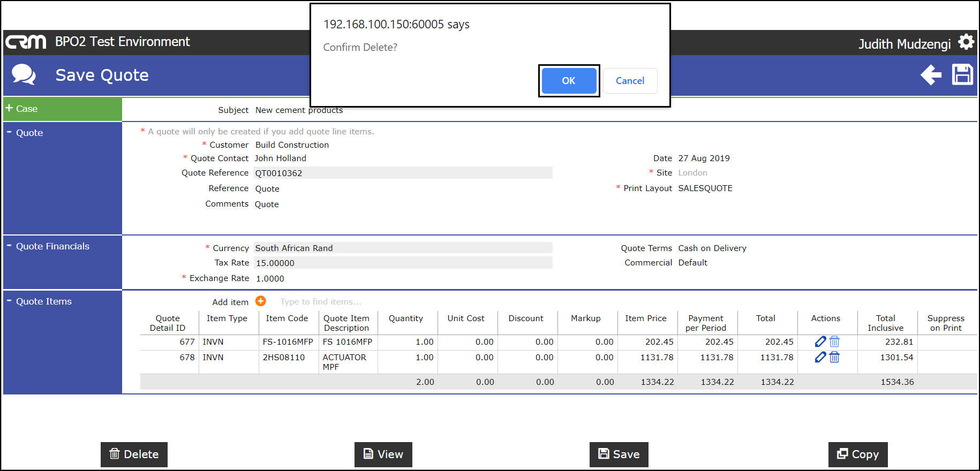Expand the Case section
This screenshot has width=980, height=471.
pyautogui.click(x=21, y=109)
